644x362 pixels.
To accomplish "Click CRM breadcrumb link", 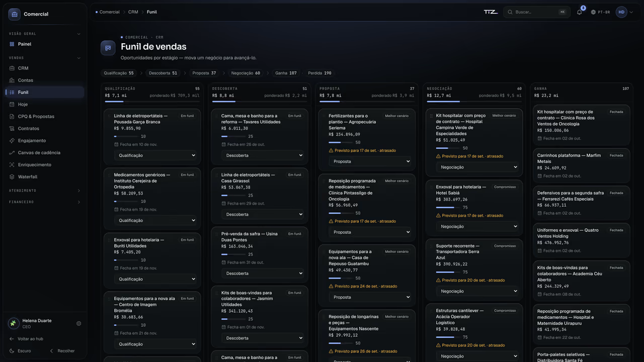I will (133, 12).
